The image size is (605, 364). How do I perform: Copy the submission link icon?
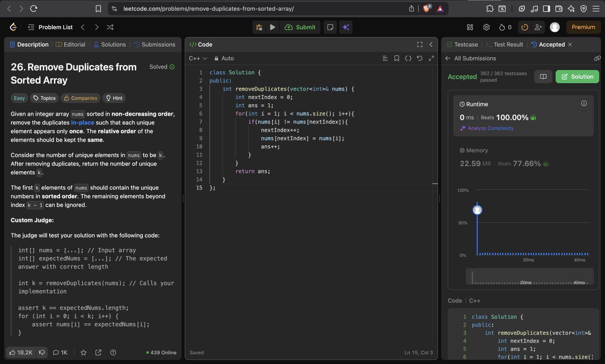[x=597, y=58]
